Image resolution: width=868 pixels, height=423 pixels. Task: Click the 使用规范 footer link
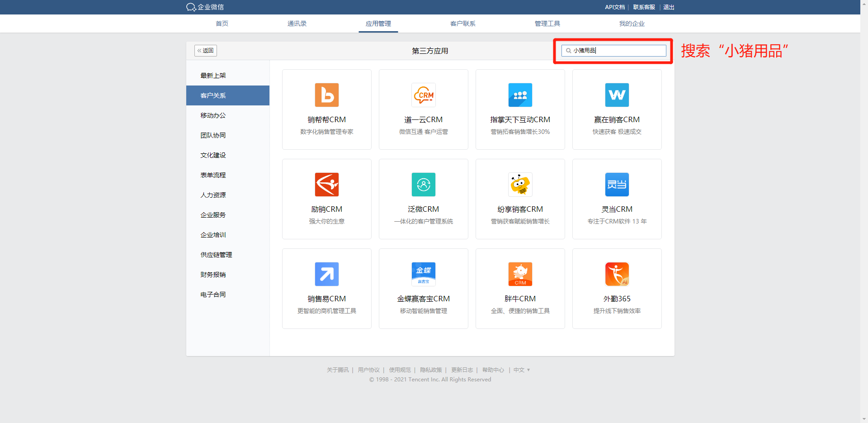click(400, 370)
